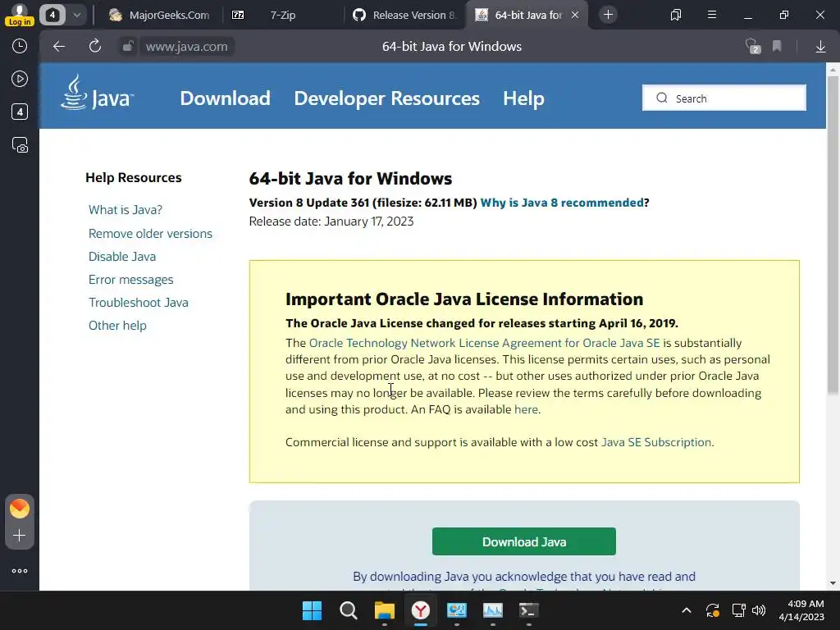The image size is (840, 630).
Task: Open the sidebar three-dots more menu
Action: coord(20,571)
